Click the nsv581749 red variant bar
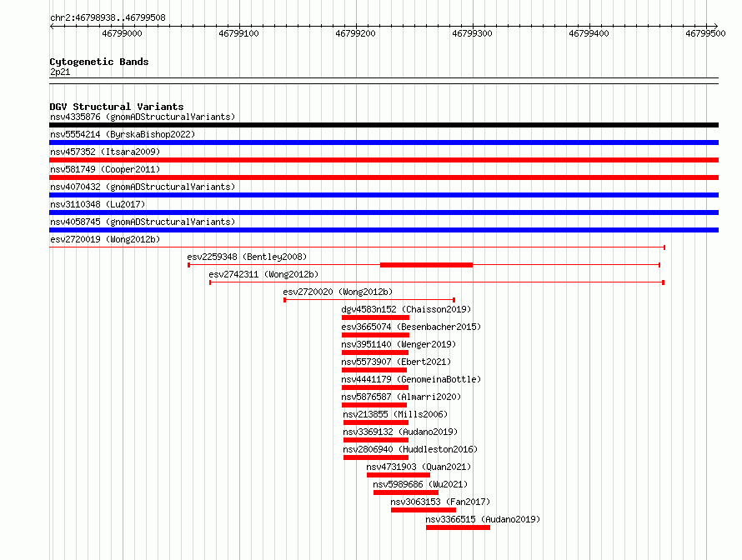 (x=384, y=177)
